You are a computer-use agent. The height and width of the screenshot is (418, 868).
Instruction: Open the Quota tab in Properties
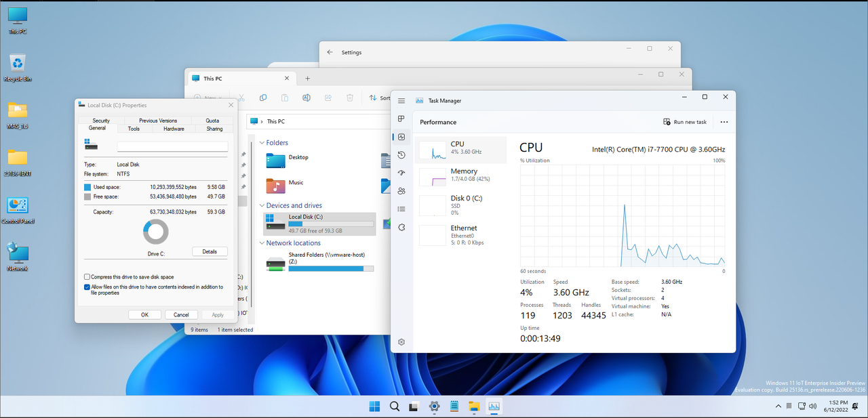point(212,121)
